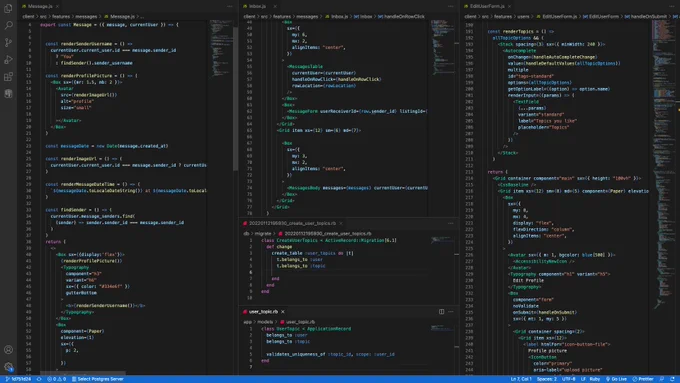The height and width of the screenshot is (383, 680).
Task: Click 'EditUserForm.js' breadcrumb file item
Action: pyautogui.click(x=556, y=16)
